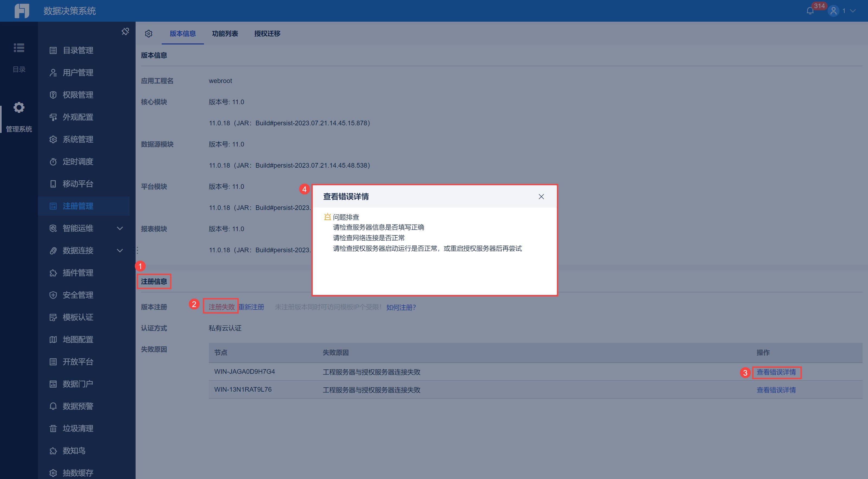Click the sidebar resize handle dots
The width and height of the screenshot is (868, 479).
click(x=137, y=250)
